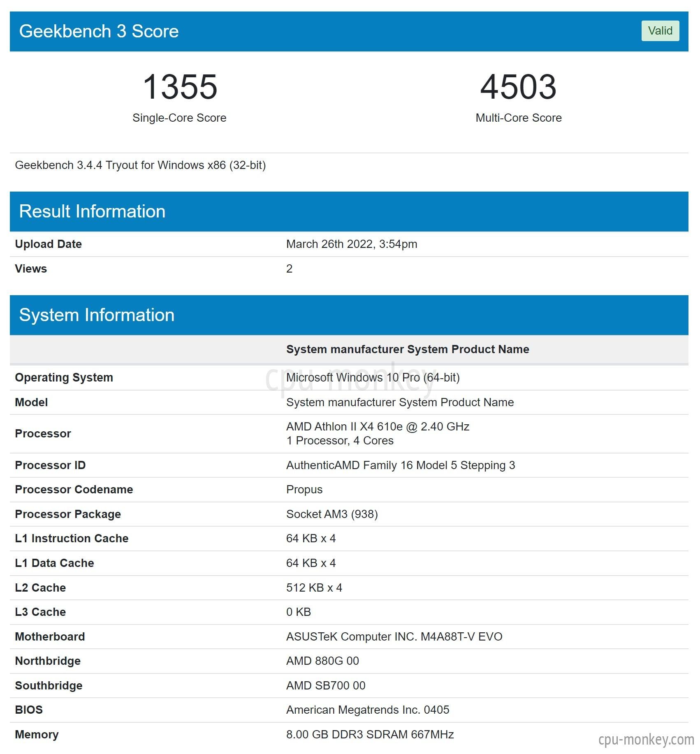Click the Multi-Core Score label
Image resolution: width=700 pixels, height=754 pixels.
518,118
